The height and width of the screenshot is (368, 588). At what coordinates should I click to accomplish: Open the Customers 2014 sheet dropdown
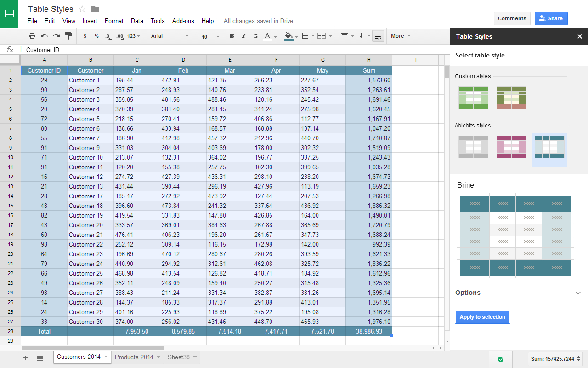tap(104, 356)
